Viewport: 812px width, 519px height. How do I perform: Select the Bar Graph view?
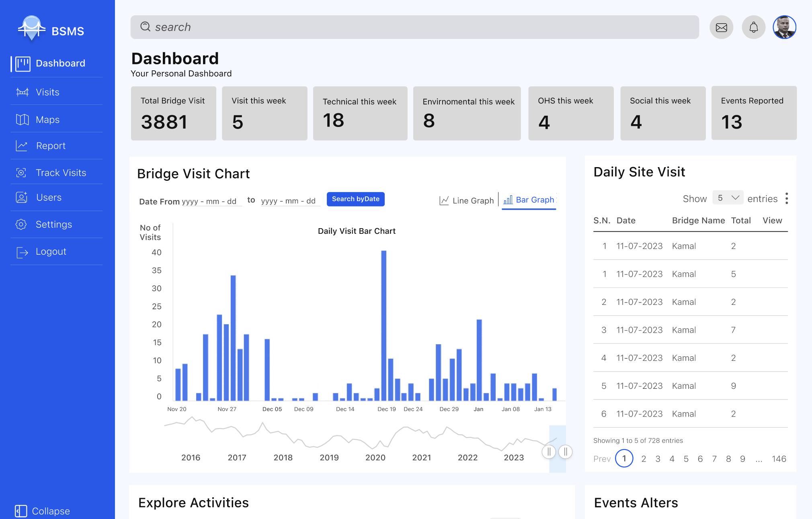pos(529,200)
